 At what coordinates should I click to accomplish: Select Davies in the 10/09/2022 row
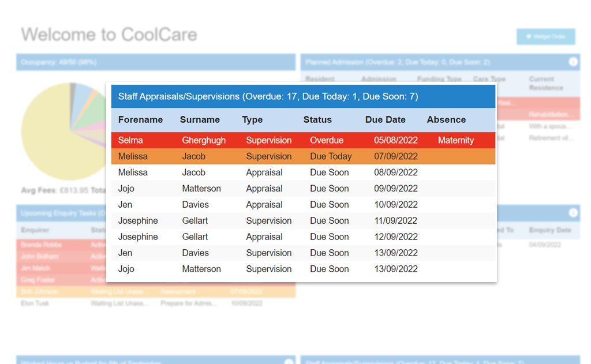pos(195,205)
